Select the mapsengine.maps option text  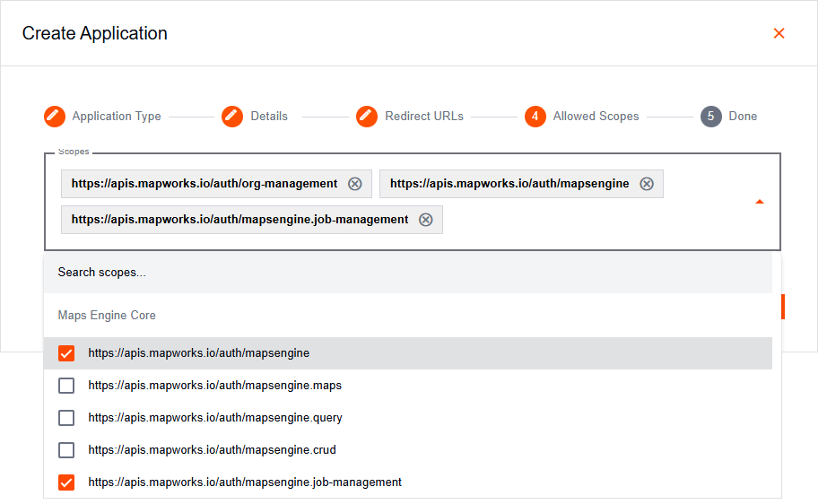point(215,386)
